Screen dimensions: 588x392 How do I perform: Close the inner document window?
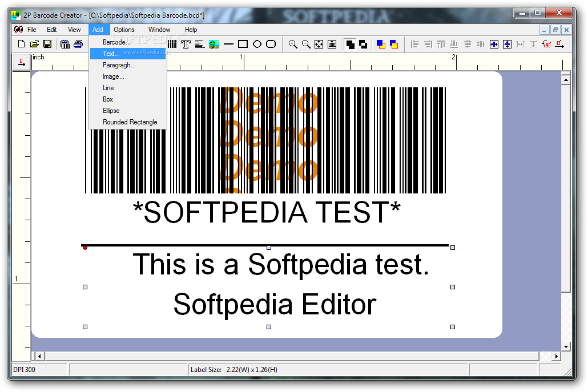567,30
